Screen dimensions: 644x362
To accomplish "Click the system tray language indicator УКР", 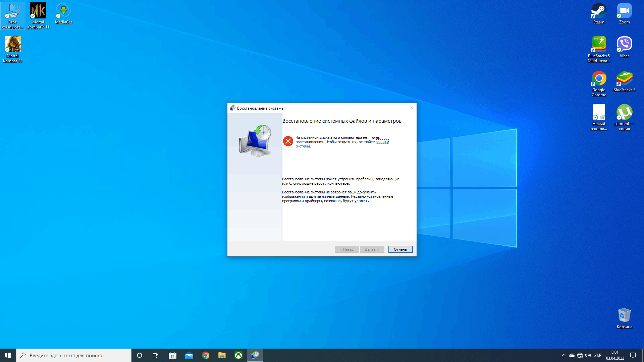I will 597,355.
